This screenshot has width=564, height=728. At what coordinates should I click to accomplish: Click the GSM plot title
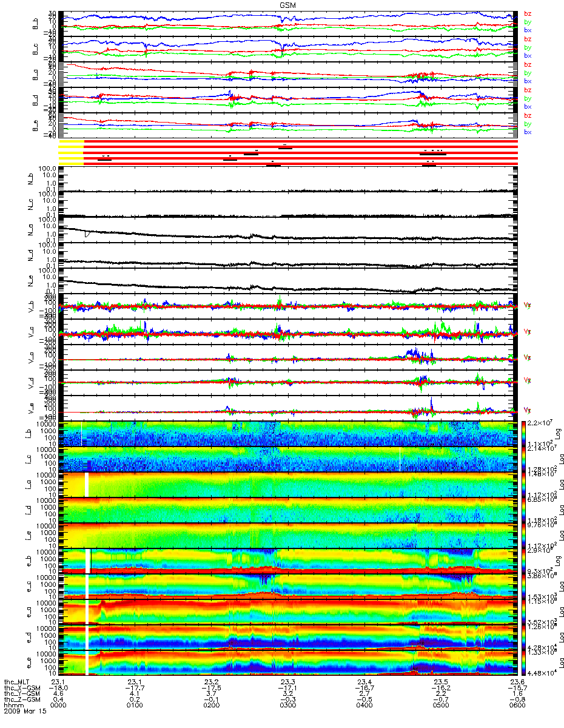pos(287,4)
